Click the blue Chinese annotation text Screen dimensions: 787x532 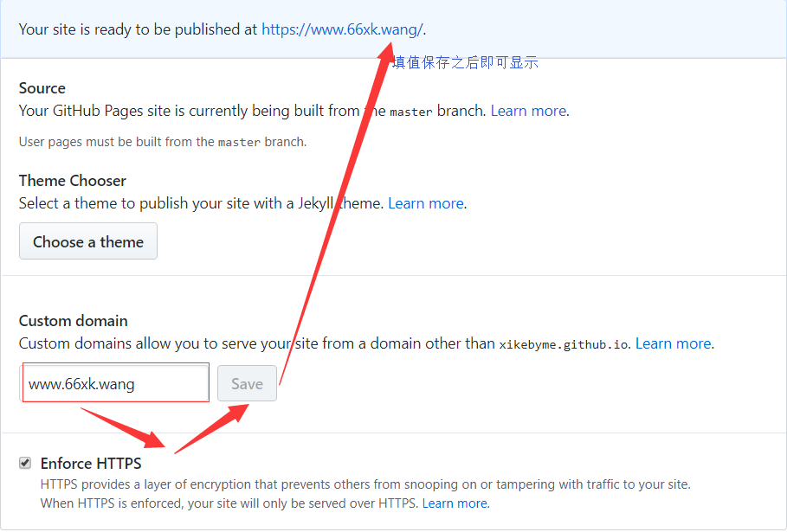(x=466, y=62)
